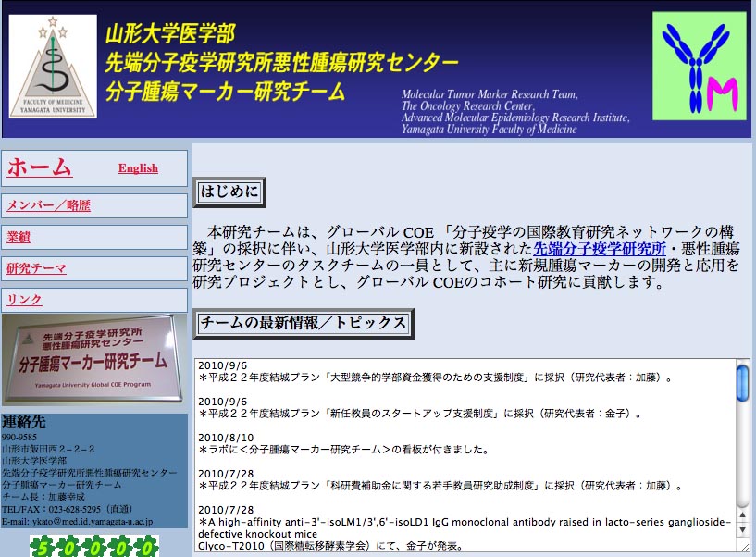This screenshot has height=557, width=756.
Task: Click the 連絡先 contact heading
Action: (x=24, y=422)
